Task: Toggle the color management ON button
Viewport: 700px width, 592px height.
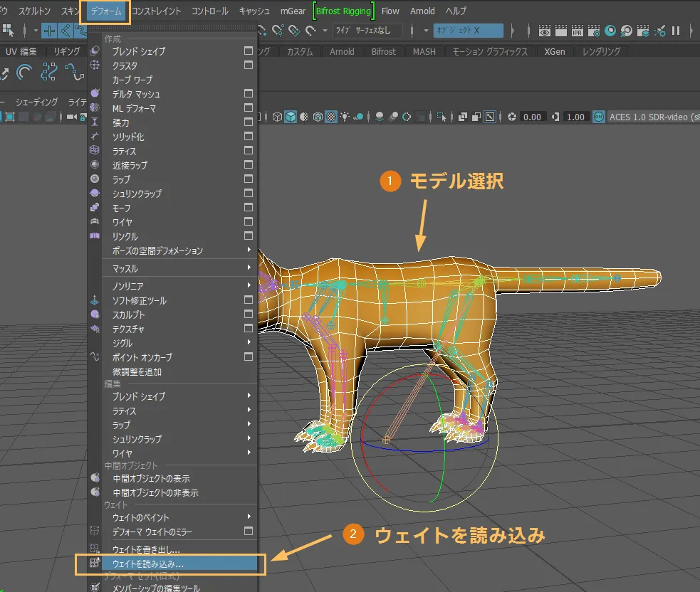Action: pyautogui.click(x=599, y=117)
